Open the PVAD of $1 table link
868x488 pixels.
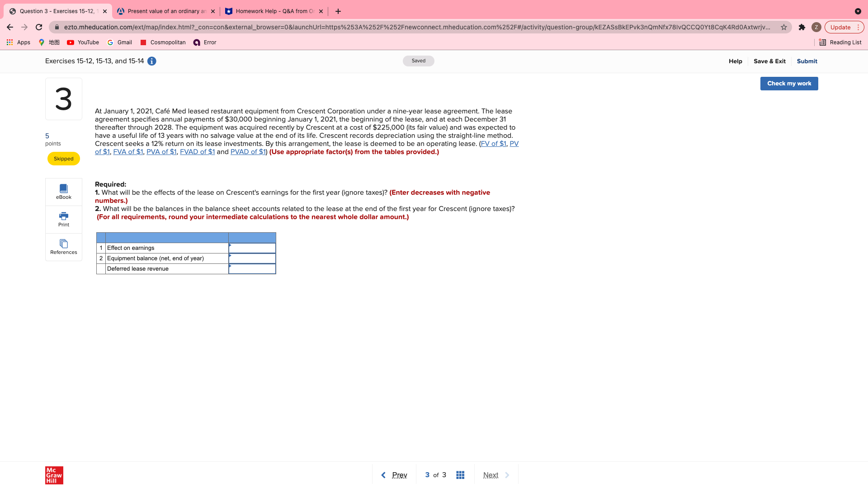(x=248, y=152)
